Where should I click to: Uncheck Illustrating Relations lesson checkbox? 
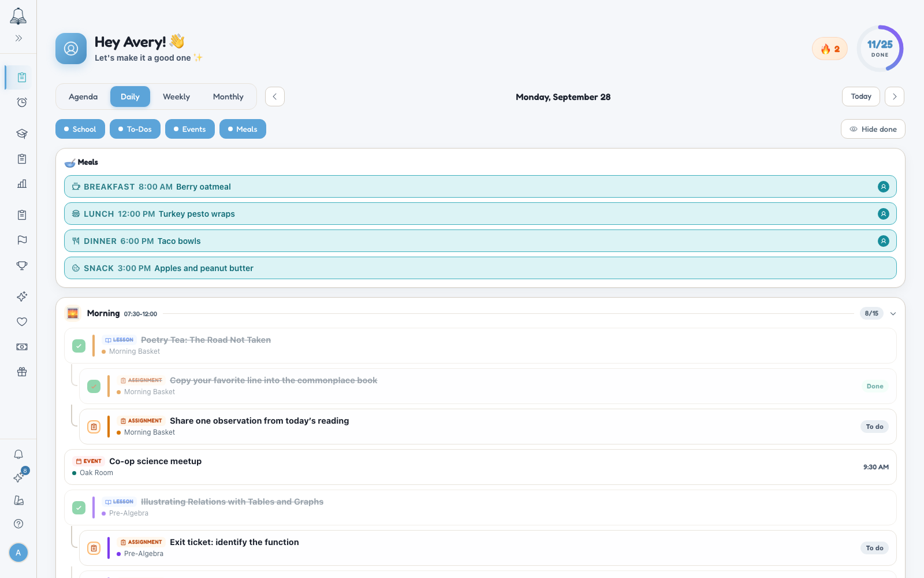[79, 507]
